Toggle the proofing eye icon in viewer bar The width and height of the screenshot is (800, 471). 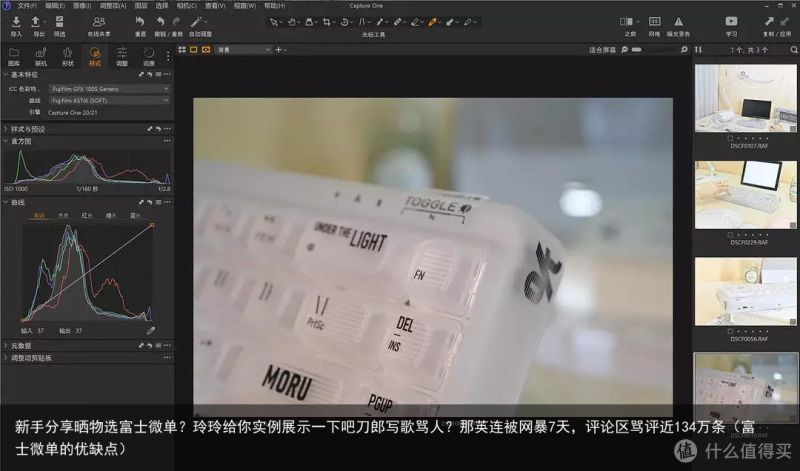206,49
